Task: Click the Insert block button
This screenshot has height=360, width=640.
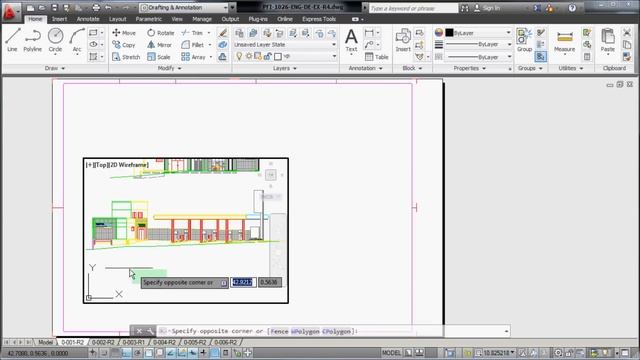Action: tap(403, 40)
